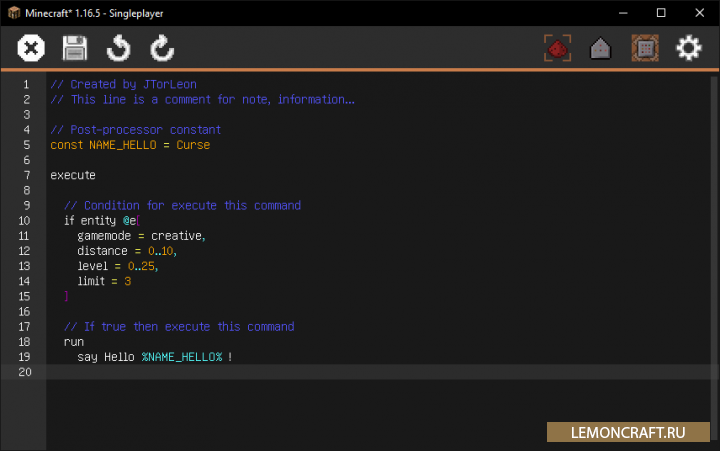Place cursor on empty line 20
Image resolution: width=720 pixels, height=451 pixels.
[x=300, y=372]
